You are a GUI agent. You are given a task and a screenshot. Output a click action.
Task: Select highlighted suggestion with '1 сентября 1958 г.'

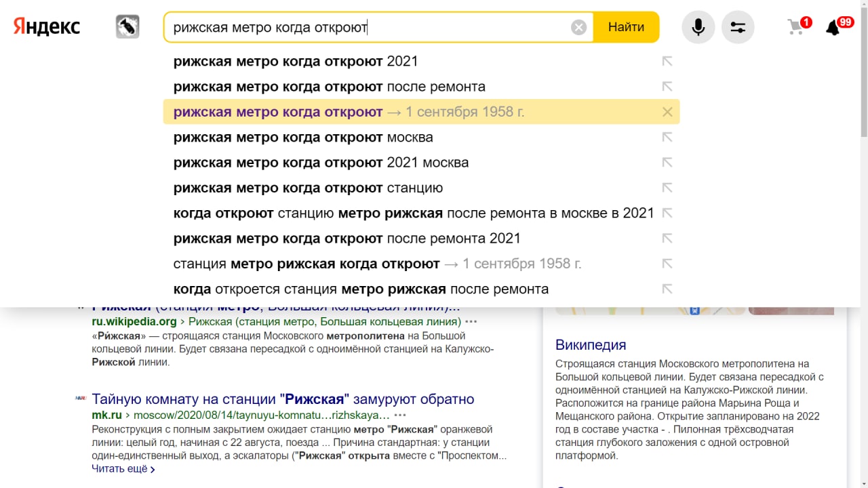click(x=421, y=112)
